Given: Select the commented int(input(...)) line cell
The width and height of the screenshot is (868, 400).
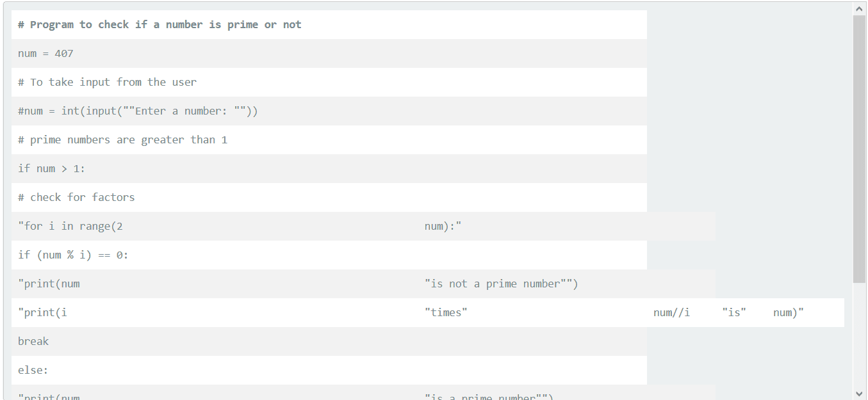Looking at the screenshot, I should [138, 111].
